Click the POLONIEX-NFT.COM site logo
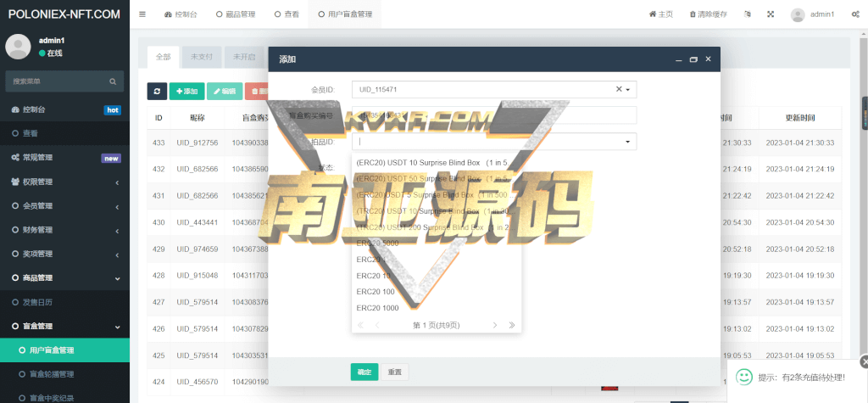The height and width of the screenshot is (403, 868). (x=64, y=14)
